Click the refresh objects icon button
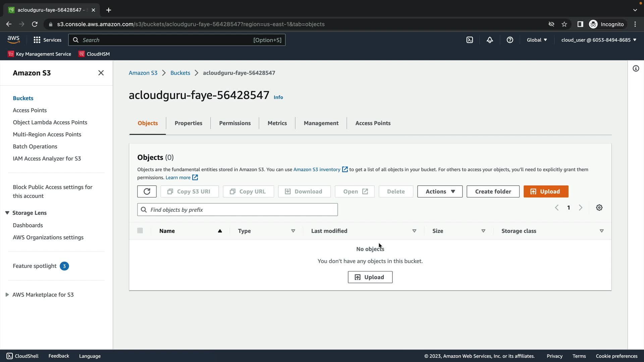Image resolution: width=644 pixels, height=362 pixels. coord(147,191)
